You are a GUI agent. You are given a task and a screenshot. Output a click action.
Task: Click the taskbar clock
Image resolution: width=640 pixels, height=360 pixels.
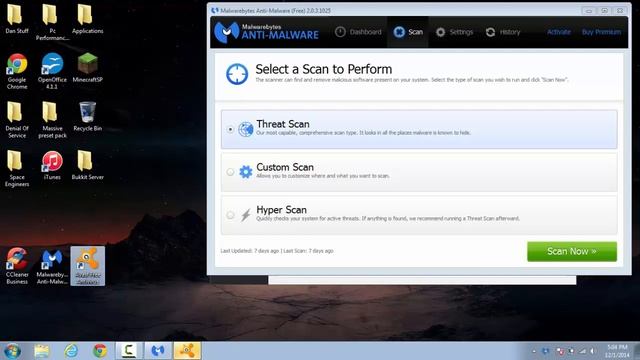617,351
